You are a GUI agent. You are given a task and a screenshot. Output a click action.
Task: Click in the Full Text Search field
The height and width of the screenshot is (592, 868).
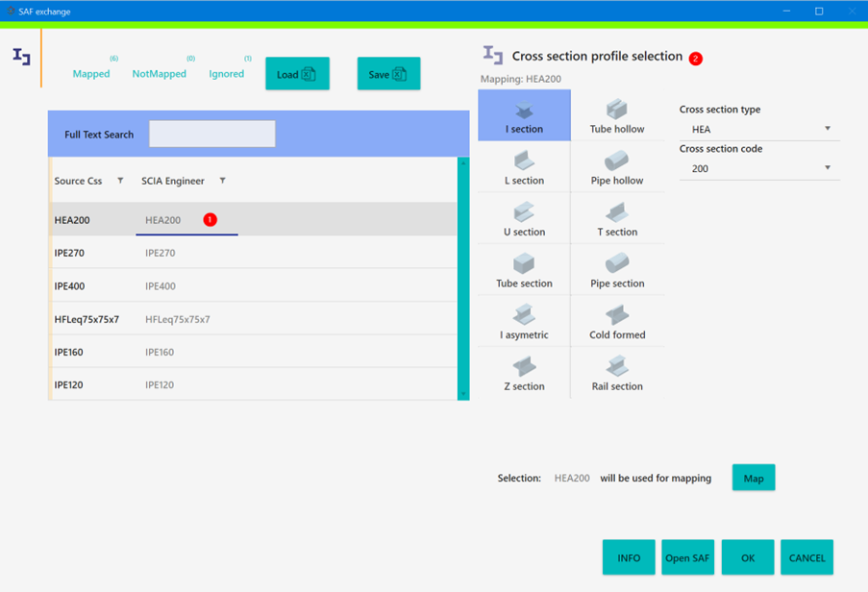click(211, 135)
